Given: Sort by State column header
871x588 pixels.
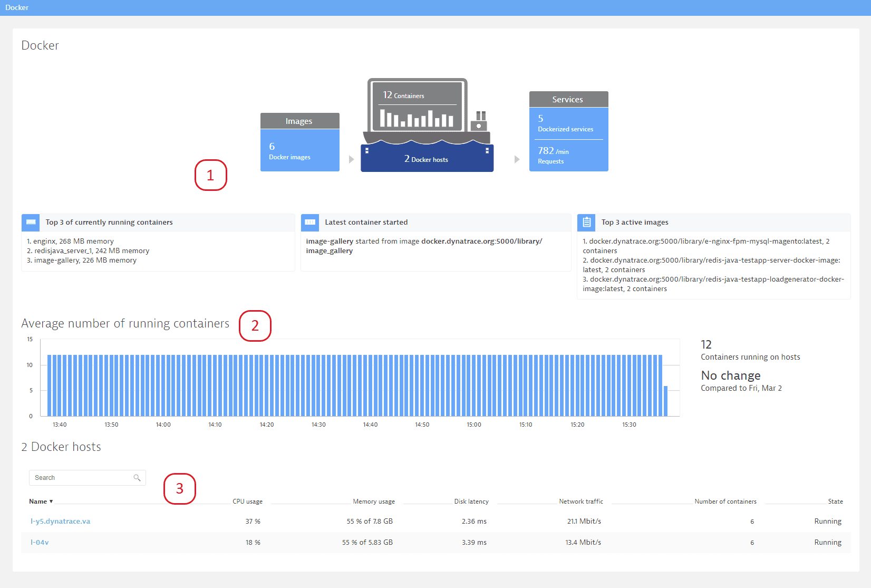Looking at the screenshot, I should (x=835, y=502).
